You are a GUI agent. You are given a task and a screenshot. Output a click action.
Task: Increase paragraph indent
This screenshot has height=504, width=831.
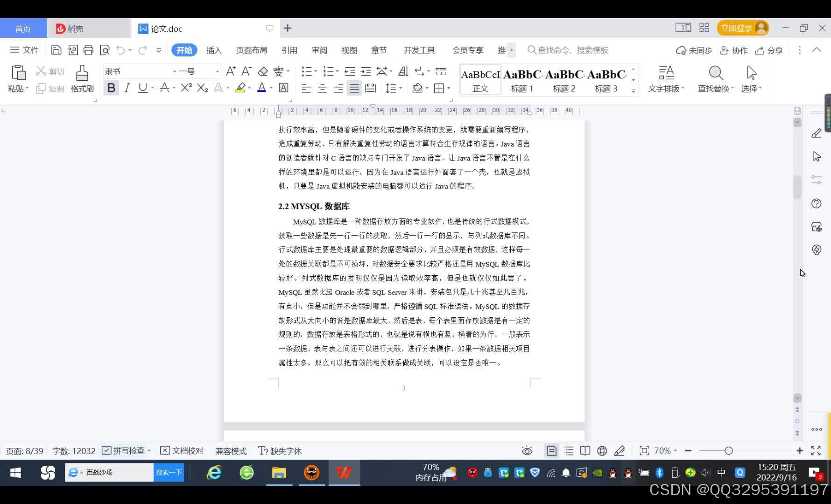366,71
